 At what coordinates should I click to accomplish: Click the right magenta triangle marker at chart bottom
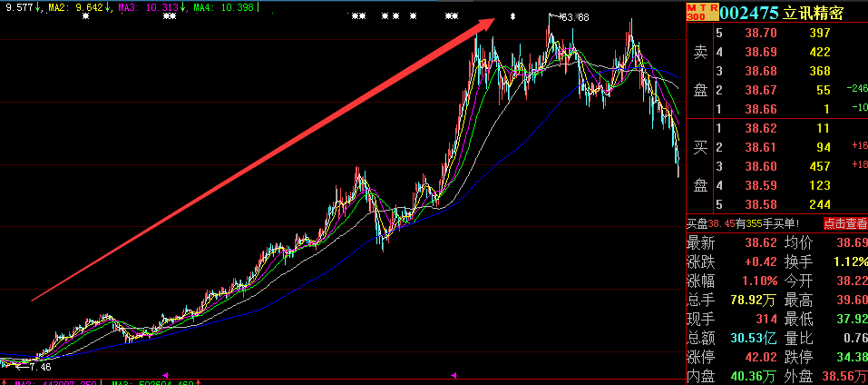click(x=454, y=375)
